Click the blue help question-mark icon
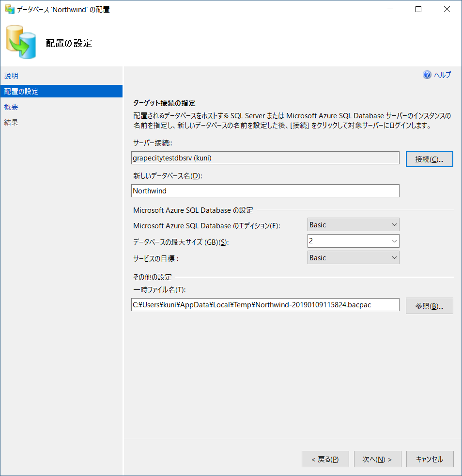The width and height of the screenshot is (462, 476). (427, 75)
